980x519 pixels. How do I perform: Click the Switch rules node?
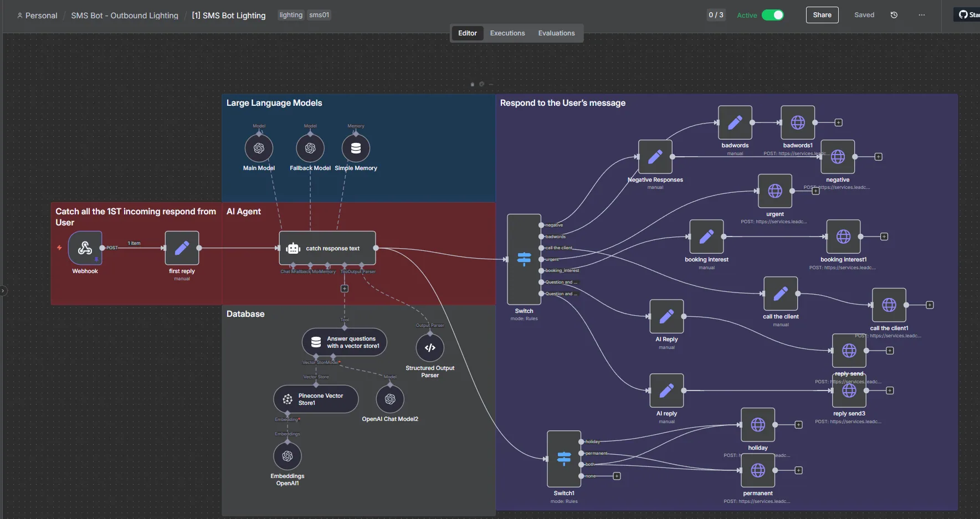coord(524,259)
